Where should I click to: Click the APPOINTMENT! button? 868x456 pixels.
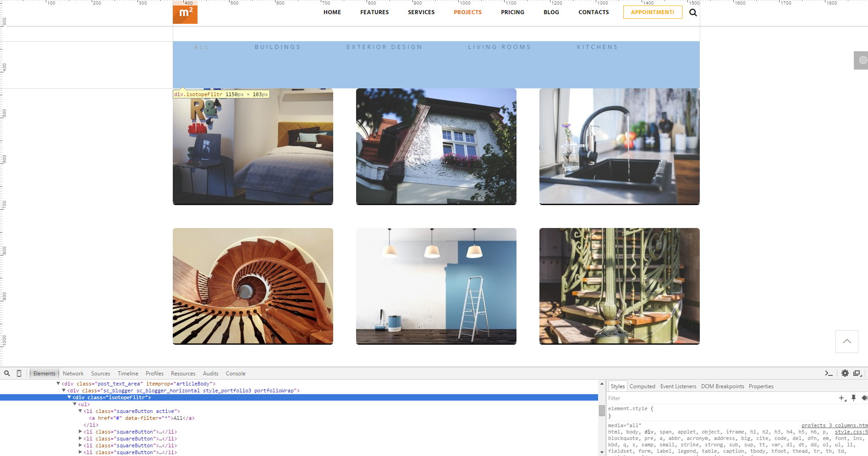point(652,12)
